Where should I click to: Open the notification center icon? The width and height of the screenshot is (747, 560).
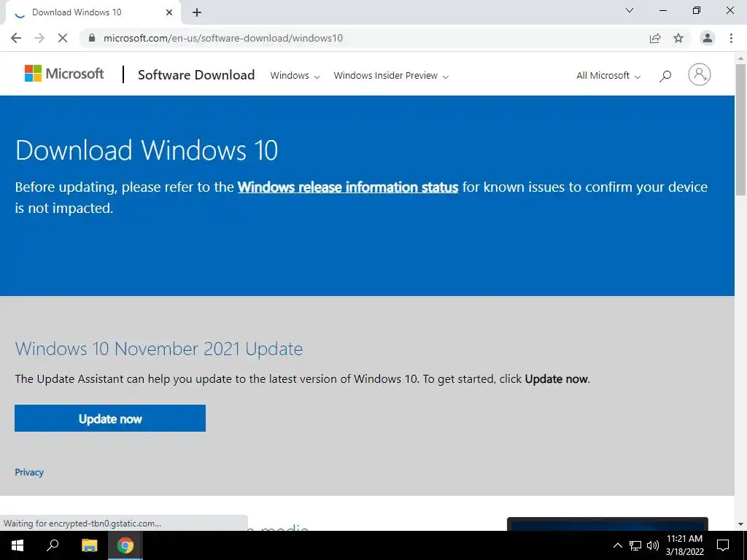(723, 545)
